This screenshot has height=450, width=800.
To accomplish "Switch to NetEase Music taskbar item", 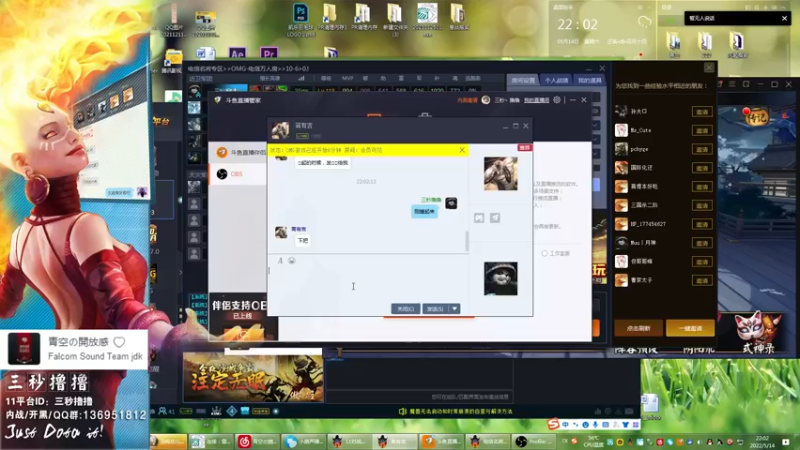I will pyautogui.click(x=257, y=441).
